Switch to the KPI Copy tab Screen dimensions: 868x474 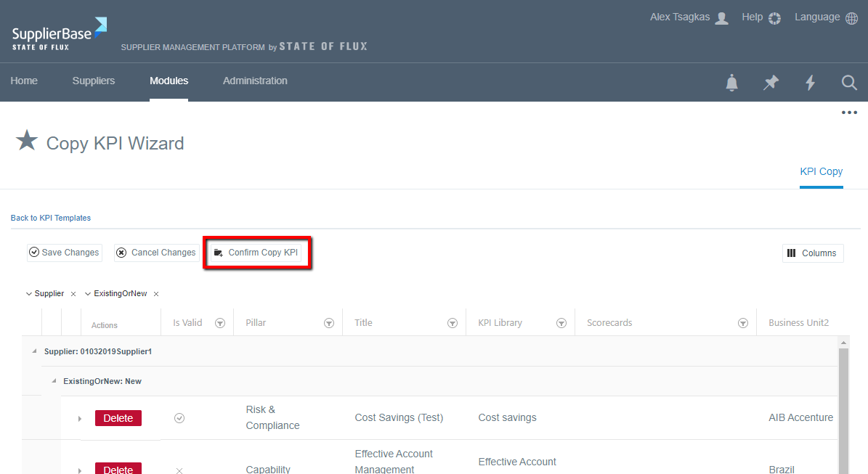[821, 171]
